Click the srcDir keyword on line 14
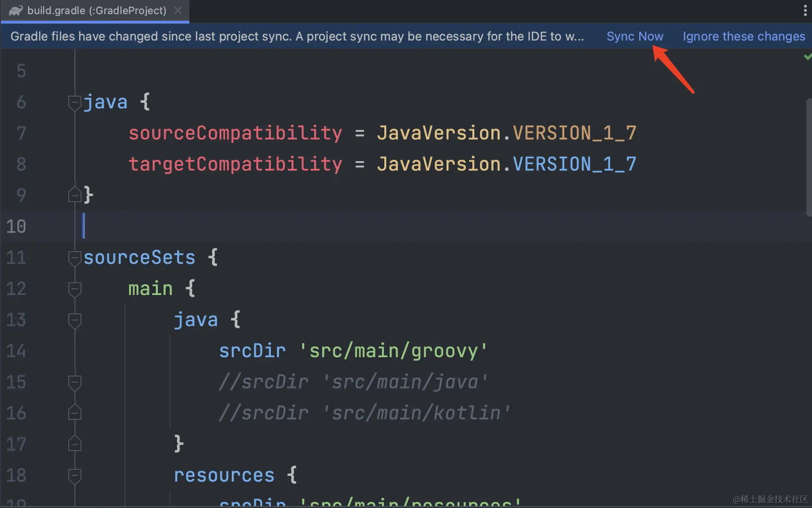 coord(252,351)
